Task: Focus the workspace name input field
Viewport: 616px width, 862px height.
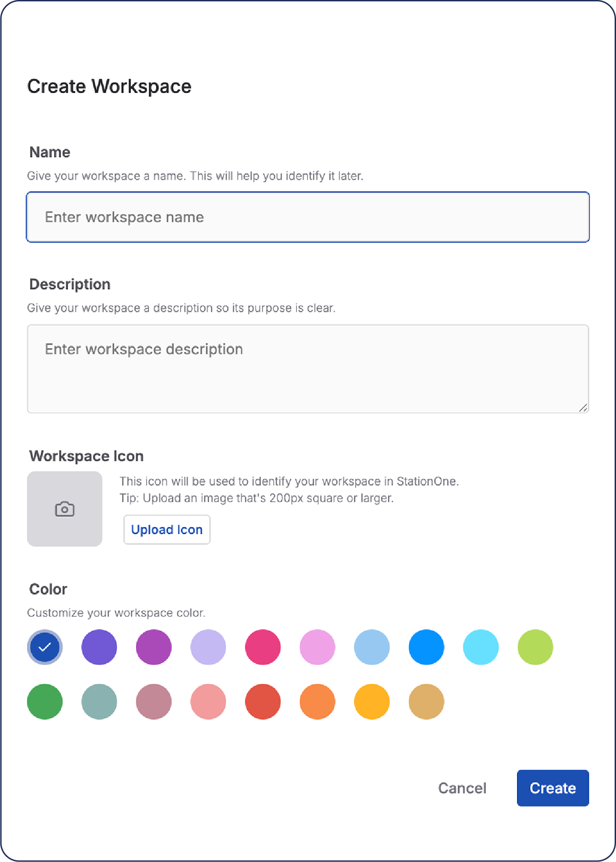Action: pyautogui.click(x=308, y=217)
